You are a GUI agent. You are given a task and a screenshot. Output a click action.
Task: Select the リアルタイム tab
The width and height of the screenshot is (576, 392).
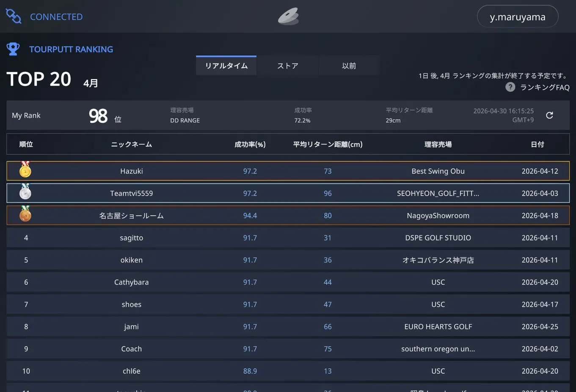226,66
